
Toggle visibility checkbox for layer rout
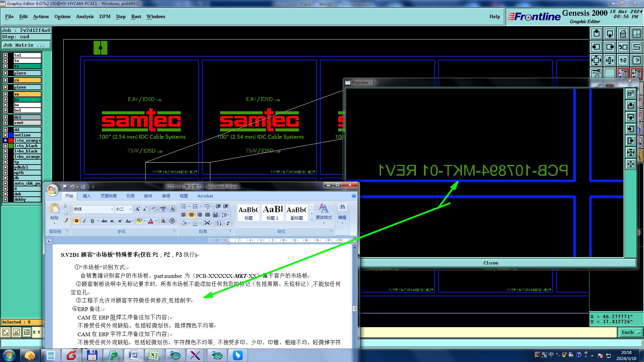5,123
